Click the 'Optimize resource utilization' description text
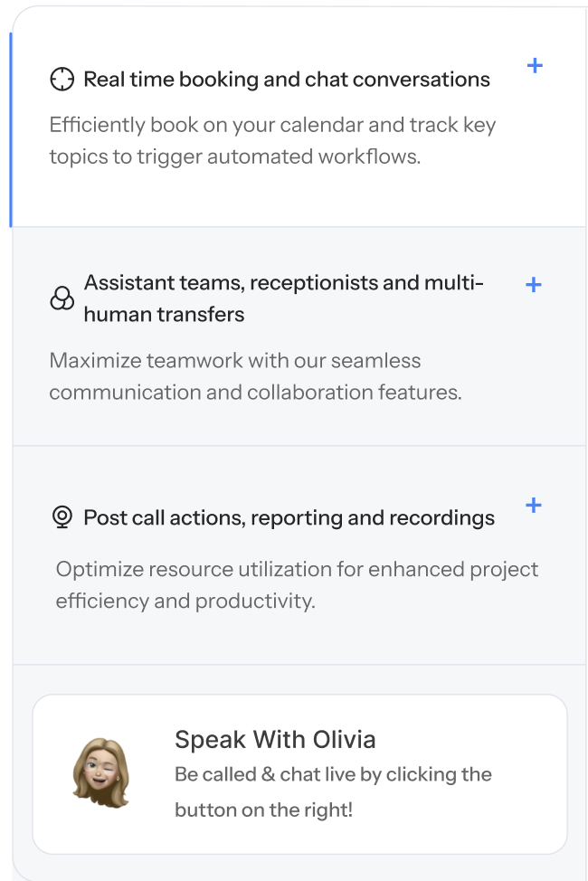The height and width of the screenshot is (881, 588). coord(297,585)
